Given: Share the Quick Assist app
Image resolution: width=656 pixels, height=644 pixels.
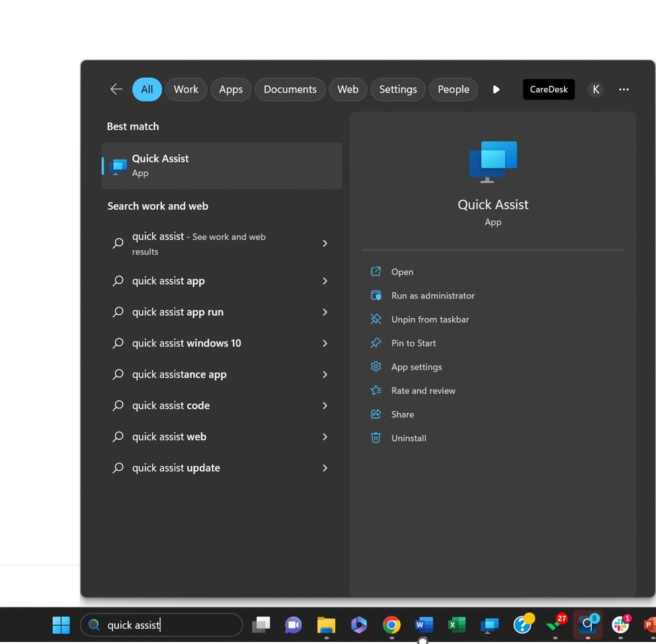Looking at the screenshot, I should 402,414.
